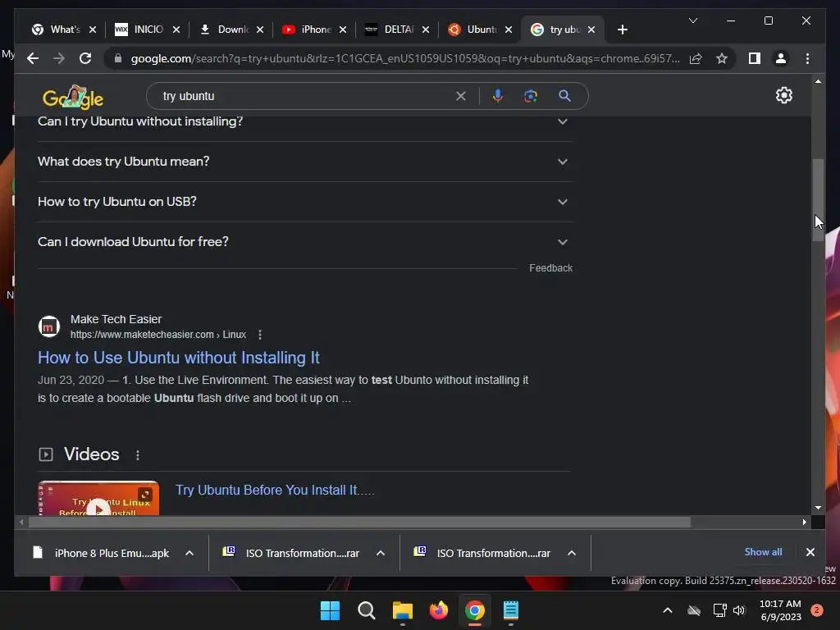Expand options for first ISO Transformation download

point(381,554)
